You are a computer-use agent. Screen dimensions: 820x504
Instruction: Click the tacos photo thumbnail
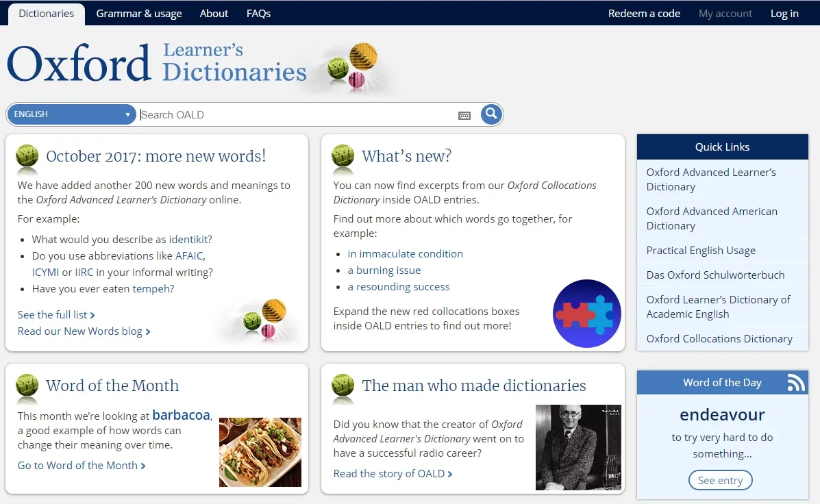[260, 452]
